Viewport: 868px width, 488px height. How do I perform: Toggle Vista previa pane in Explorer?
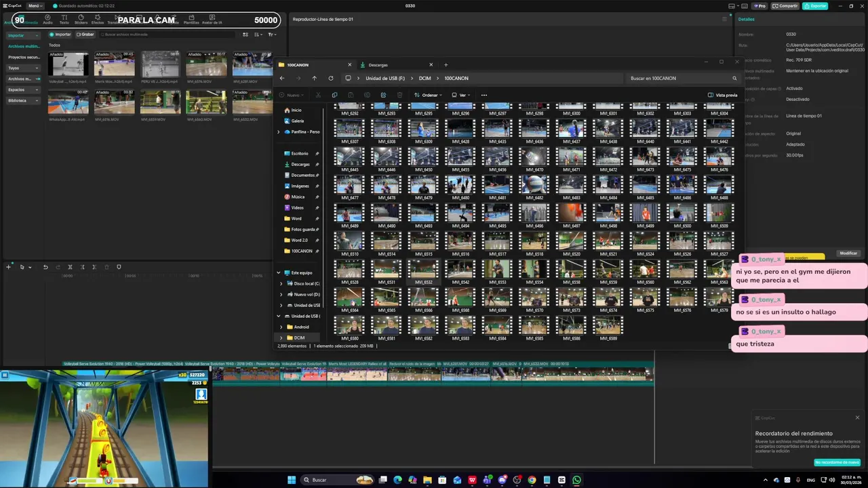coord(722,95)
